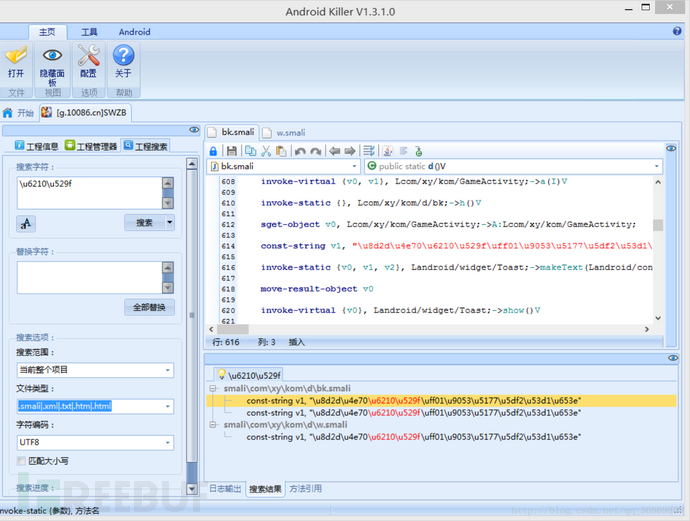This screenshot has width=690, height=521.
Task: Navigate forward with right arrow icon
Action: tap(350, 151)
